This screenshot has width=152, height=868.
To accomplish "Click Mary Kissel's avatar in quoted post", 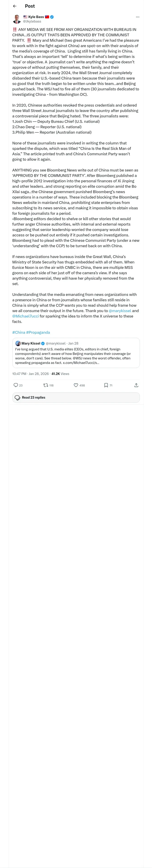I will 18,343.
